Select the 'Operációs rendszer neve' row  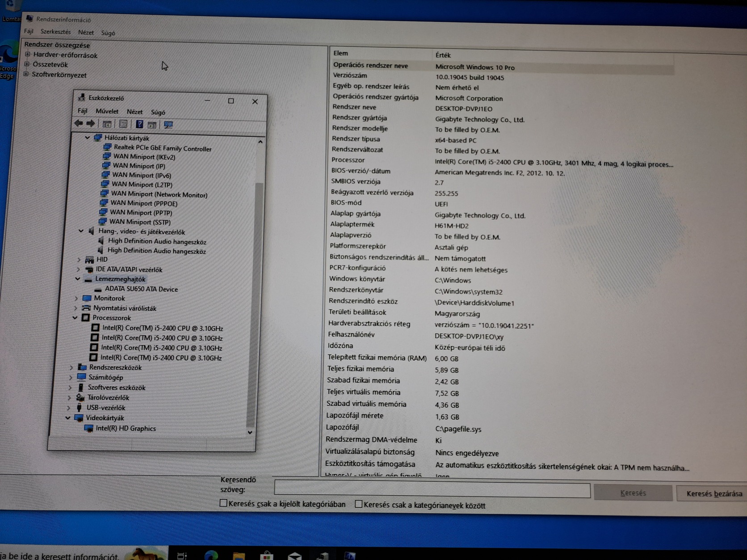tap(503, 66)
